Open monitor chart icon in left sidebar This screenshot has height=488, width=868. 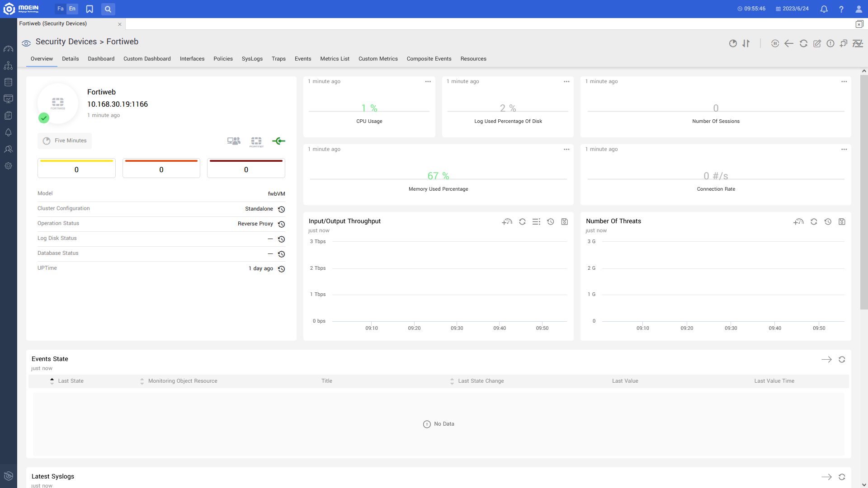[8, 99]
